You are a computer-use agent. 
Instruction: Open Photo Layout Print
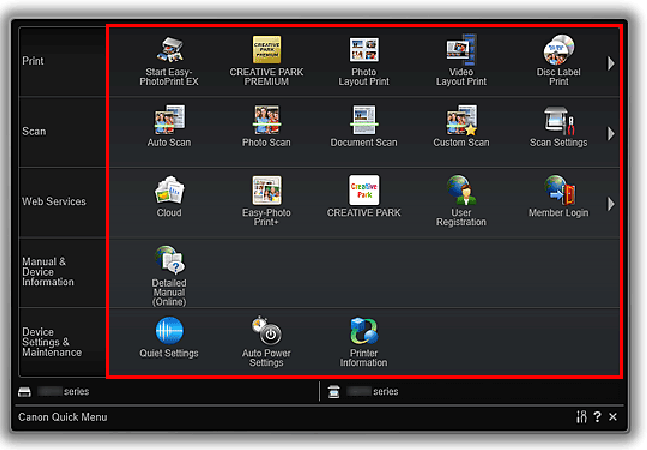coord(364,61)
